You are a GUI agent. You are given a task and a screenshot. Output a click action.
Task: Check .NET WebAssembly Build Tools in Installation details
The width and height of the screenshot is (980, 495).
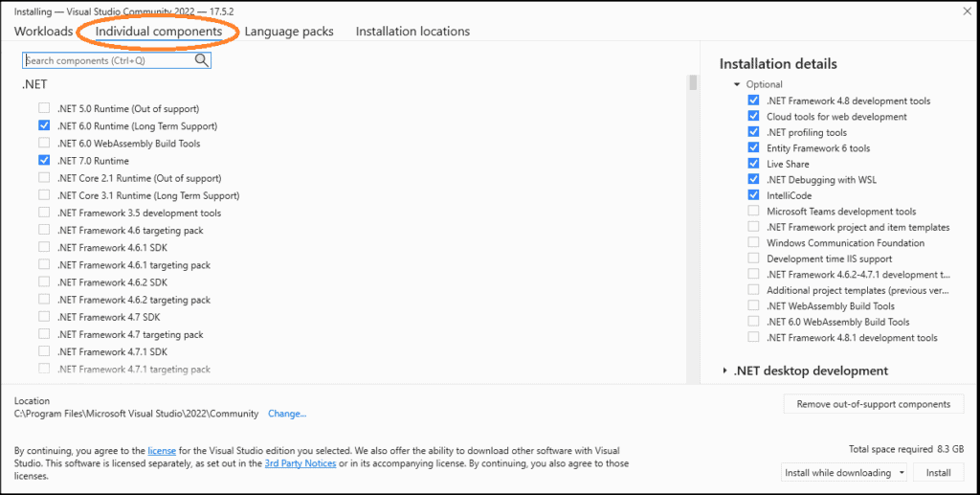754,306
